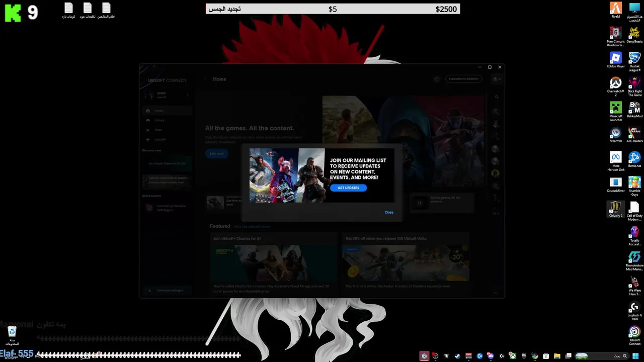Expand the friends menu dropdown at top right
644x362 pixels.
coord(497,79)
